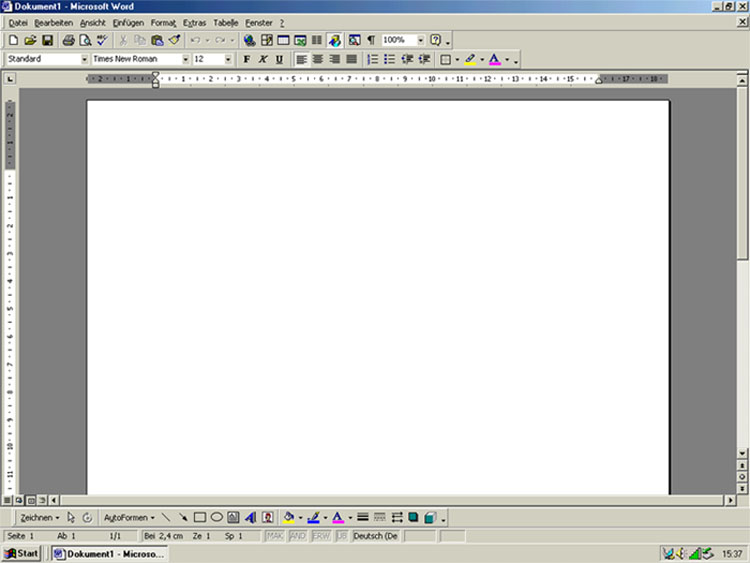
Task: Expand the highlight color dropdown arrow
Action: click(x=482, y=59)
